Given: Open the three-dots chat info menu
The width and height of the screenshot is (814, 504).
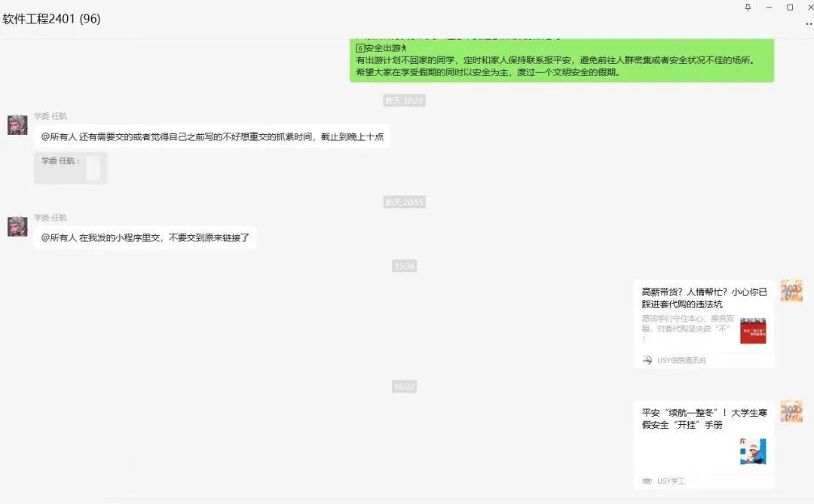Looking at the screenshot, I should (809, 24).
